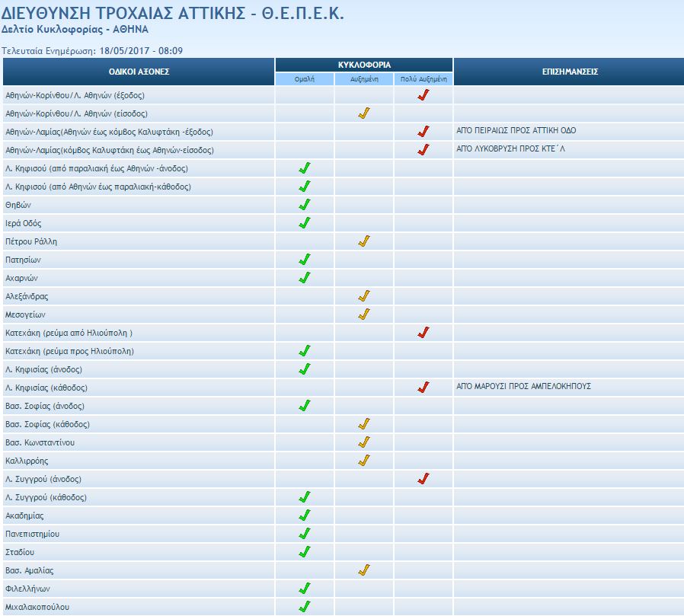Click green checkmark in Θηβών row
Viewport: 684px width, 616px height.
[305, 205]
